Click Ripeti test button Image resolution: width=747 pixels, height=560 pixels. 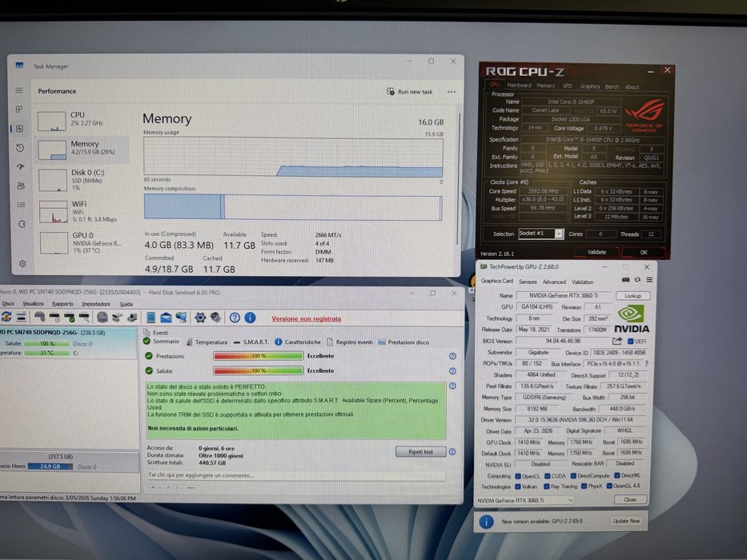(x=420, y=451)
